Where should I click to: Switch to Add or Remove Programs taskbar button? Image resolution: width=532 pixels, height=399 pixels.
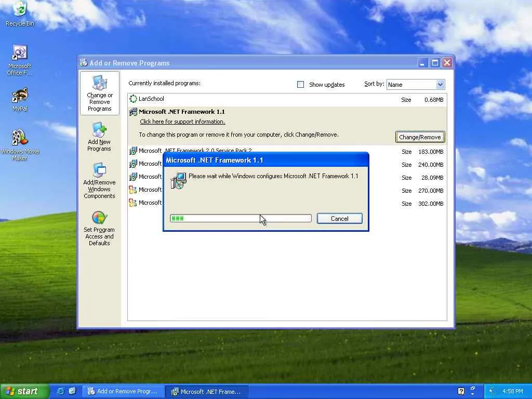tap(124, 391)
